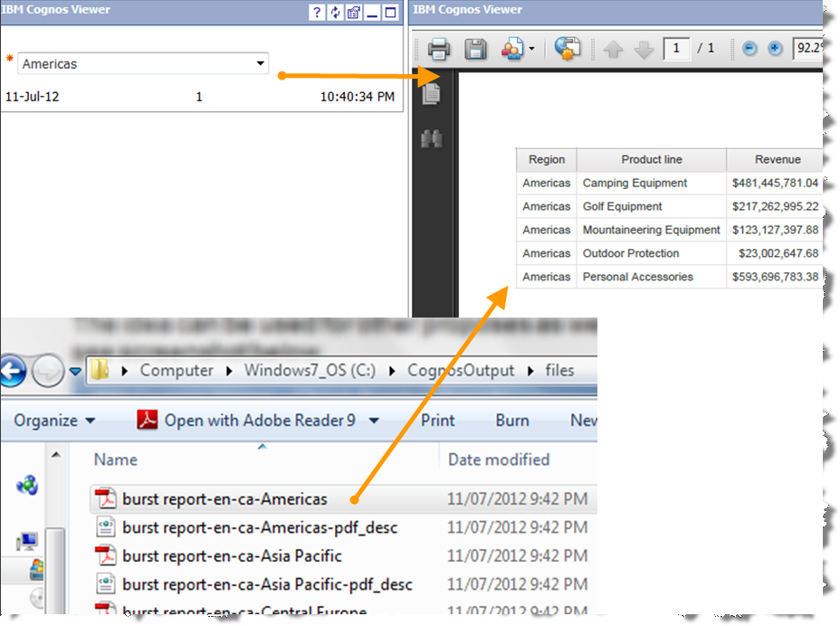
Task: Open the dropdown arrow beside Adobe Reader 9
Action: (x=374, y=421)
